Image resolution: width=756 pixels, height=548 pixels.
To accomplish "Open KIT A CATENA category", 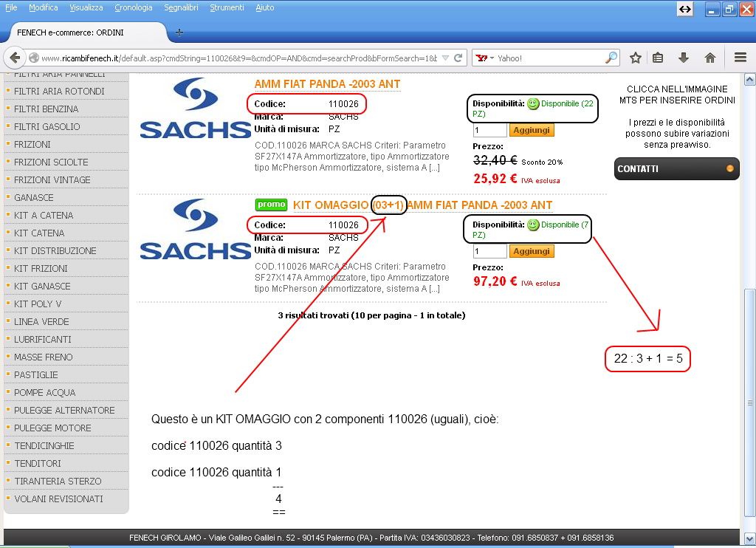I will pyautogui.click(x=44, y=216).
